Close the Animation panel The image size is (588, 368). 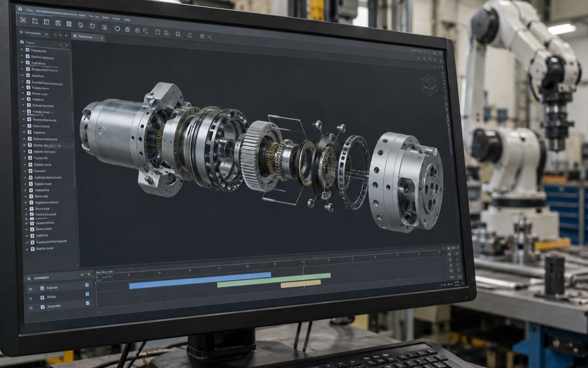tap(89, 274)
